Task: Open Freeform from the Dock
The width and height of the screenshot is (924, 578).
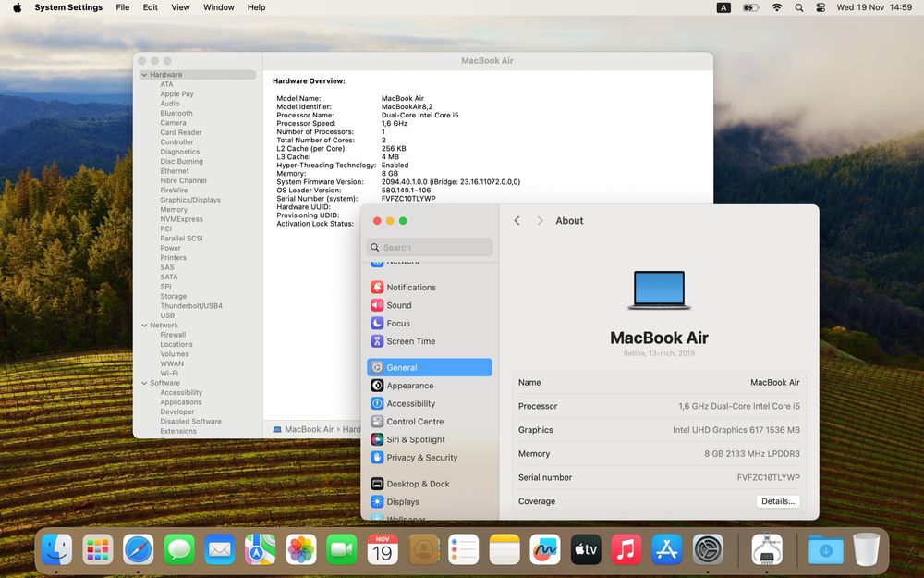Action: (545, 549)
